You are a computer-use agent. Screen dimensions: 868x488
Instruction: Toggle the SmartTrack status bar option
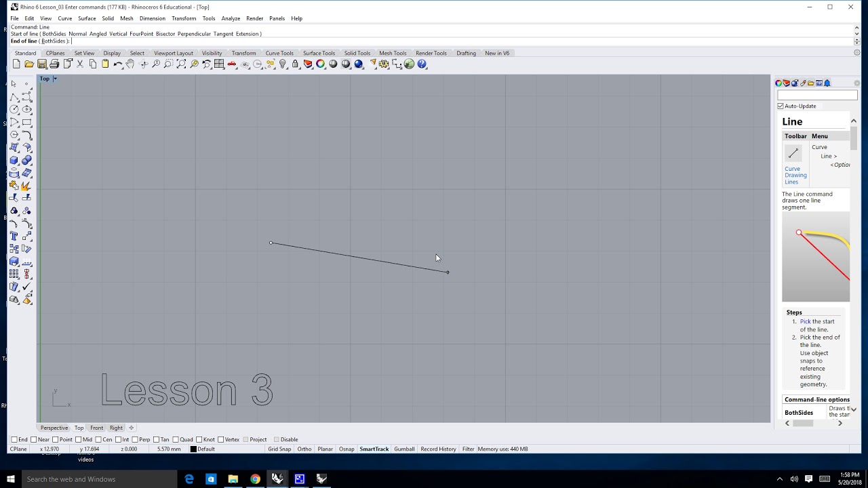click(374, 449)
